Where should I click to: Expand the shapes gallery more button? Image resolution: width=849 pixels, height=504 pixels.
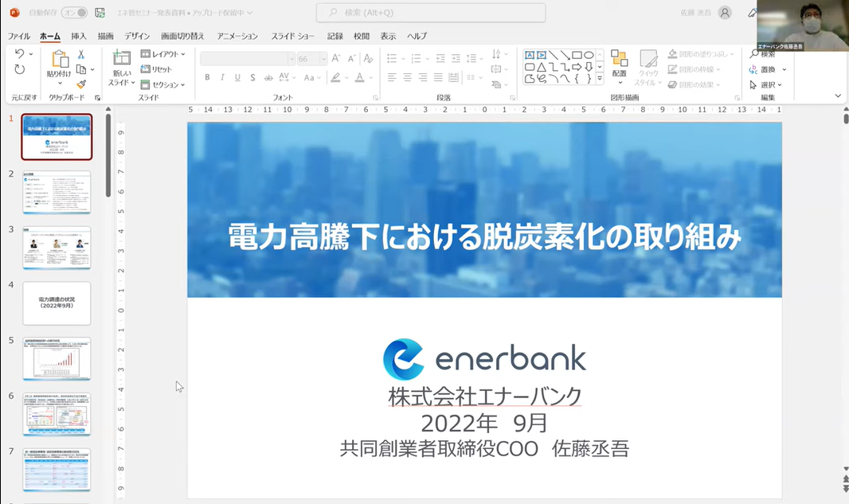point(600,79)
